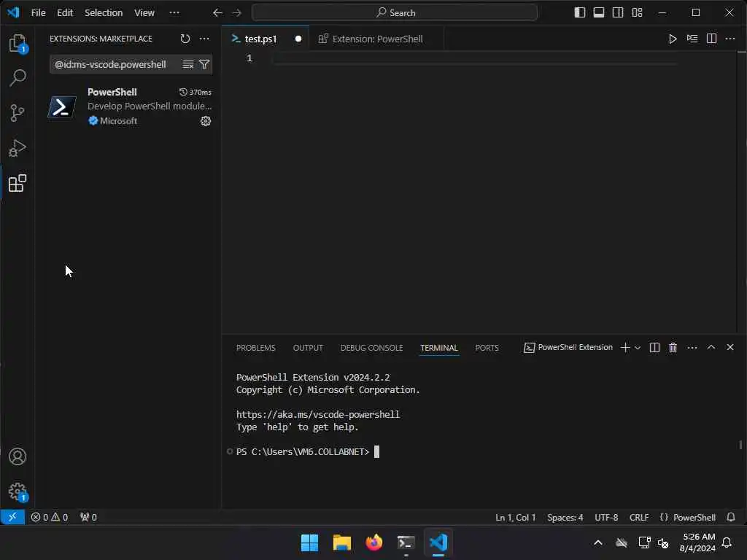The height and width of the screenshot is (560, 747).
Task: Go forward in navigation history
Action: [x=237, y=13]
